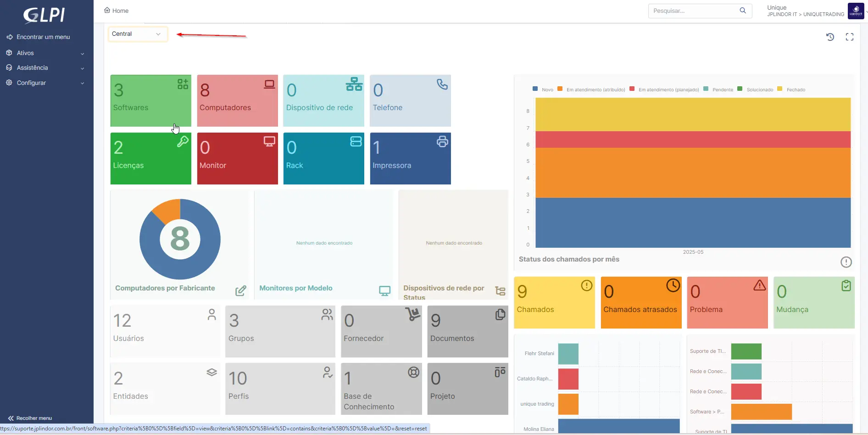Click alert icon under Status dos chamados chart
Viewport: 868px width, 435px height.
click(x=846, y=262)
